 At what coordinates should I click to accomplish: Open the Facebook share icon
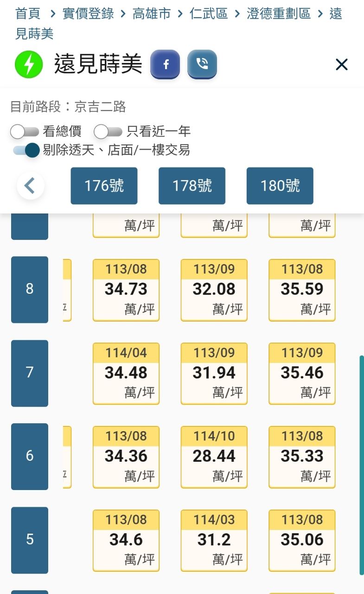(165, 64)
